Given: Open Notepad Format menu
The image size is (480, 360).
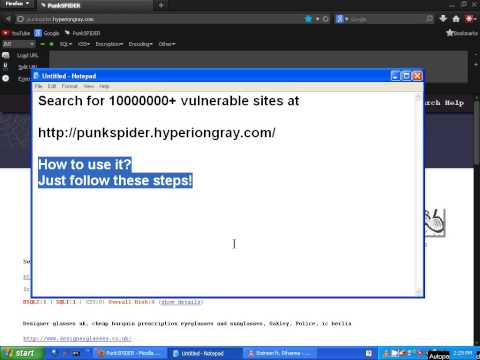Looking at the screenshot, I should tap(69, 86).
